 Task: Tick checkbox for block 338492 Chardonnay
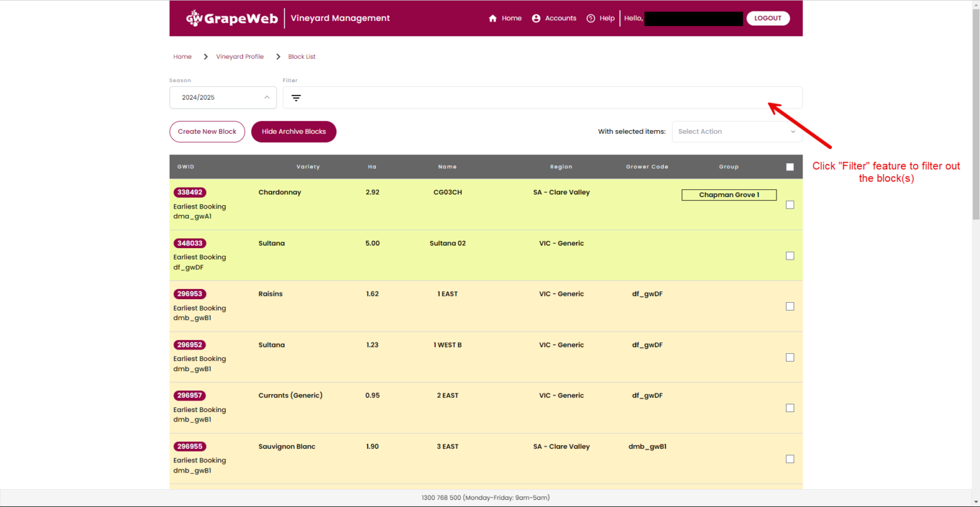pos(790,205)
